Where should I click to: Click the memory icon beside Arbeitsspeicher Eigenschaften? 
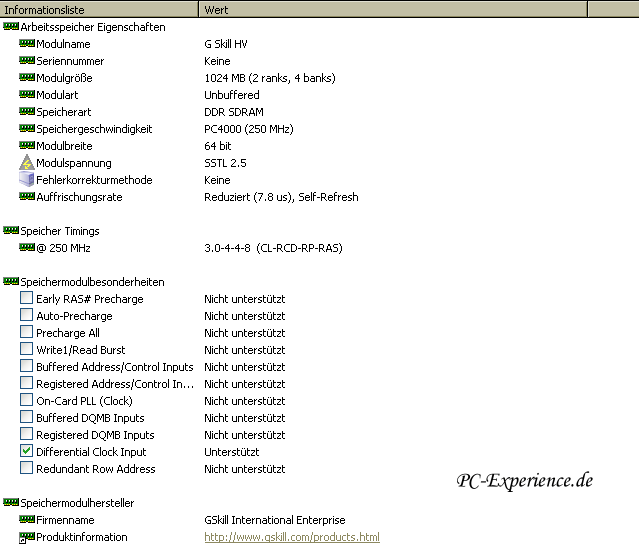(x=11, y=27)
